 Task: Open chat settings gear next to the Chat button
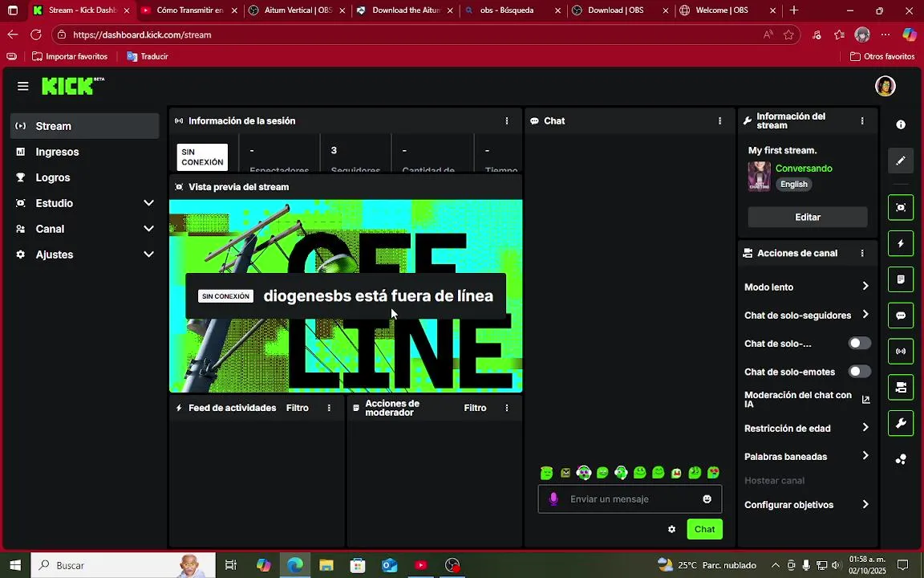click(x=672, y=529)
